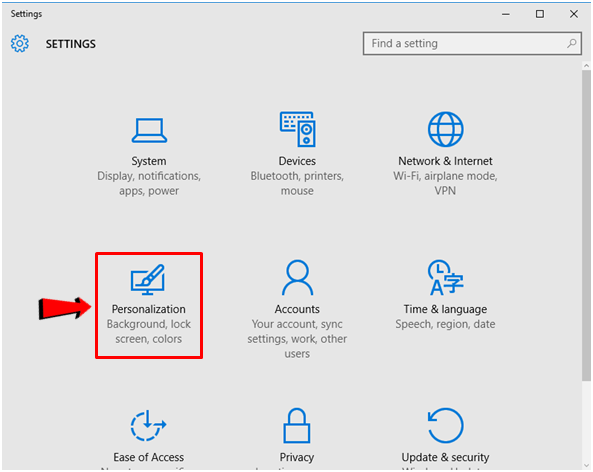Open the Personalization paintbrush monitor icon
Image resolution: width=593 pixels, height=472 pixels.
pyautogui.click(x=148, y=279)
